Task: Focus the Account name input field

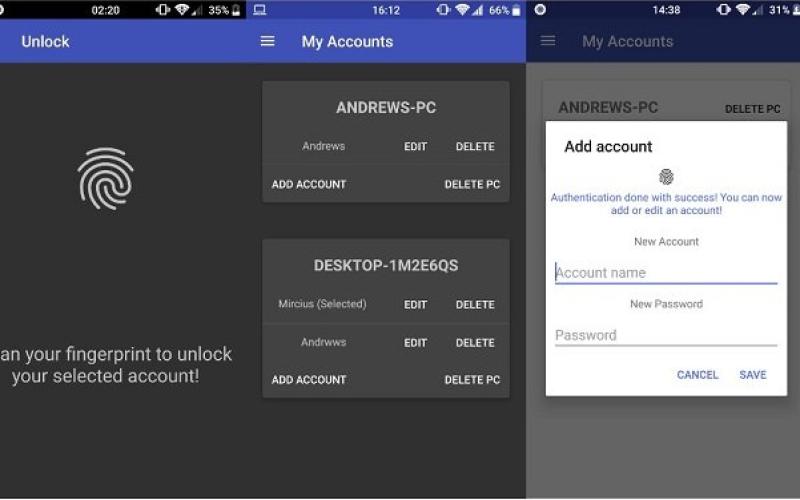Action: click(666, 273)
